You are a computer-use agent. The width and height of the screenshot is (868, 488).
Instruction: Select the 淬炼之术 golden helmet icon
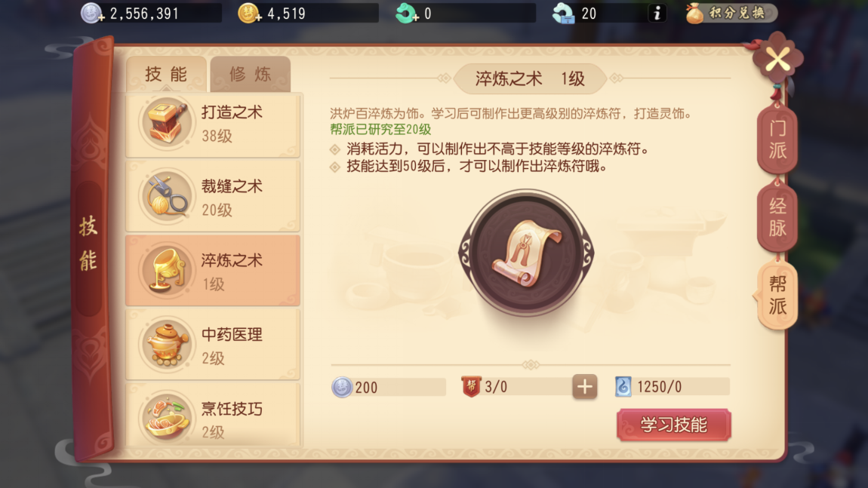click(x=167, y=271)
